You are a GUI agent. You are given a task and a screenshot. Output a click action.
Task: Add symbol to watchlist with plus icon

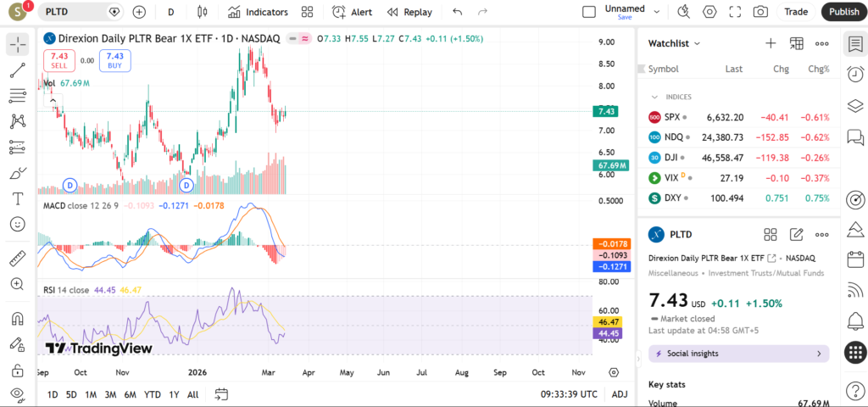(771, 43)
